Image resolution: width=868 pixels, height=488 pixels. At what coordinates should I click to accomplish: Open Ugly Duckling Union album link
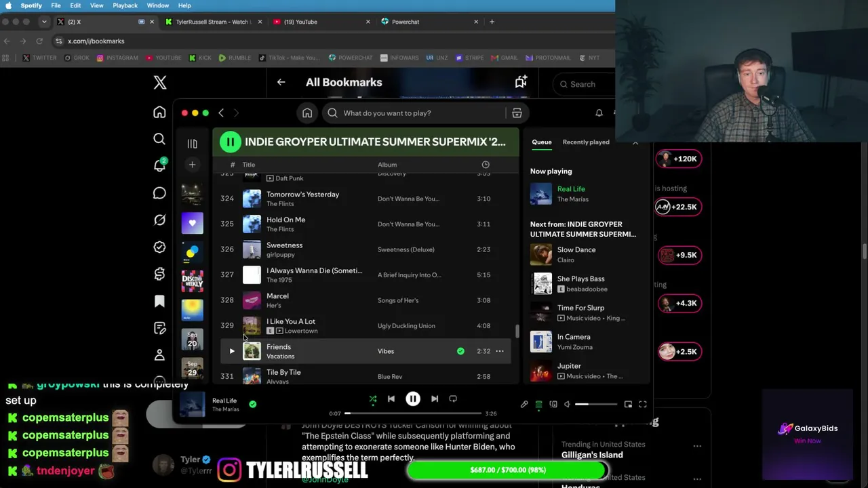[406, 326]
